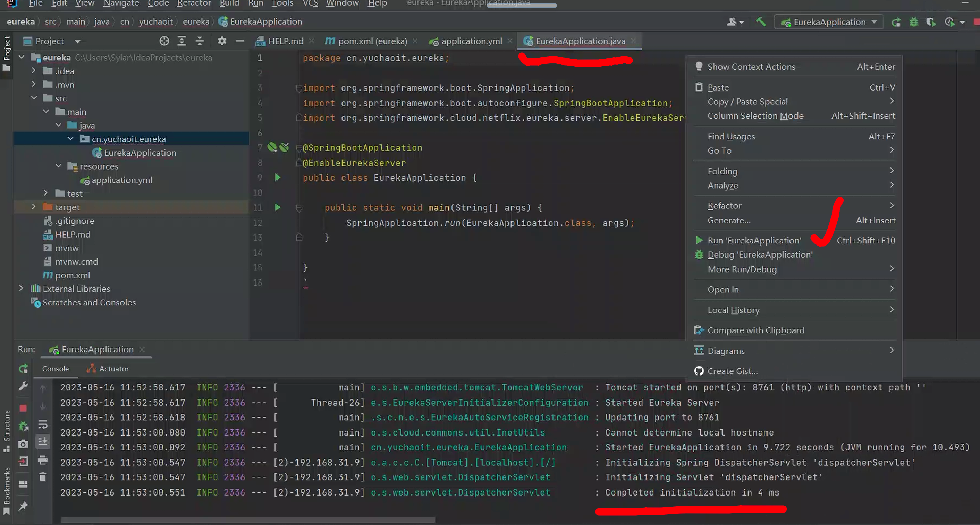Switch to the application.yml editor tab

[471, 41]
